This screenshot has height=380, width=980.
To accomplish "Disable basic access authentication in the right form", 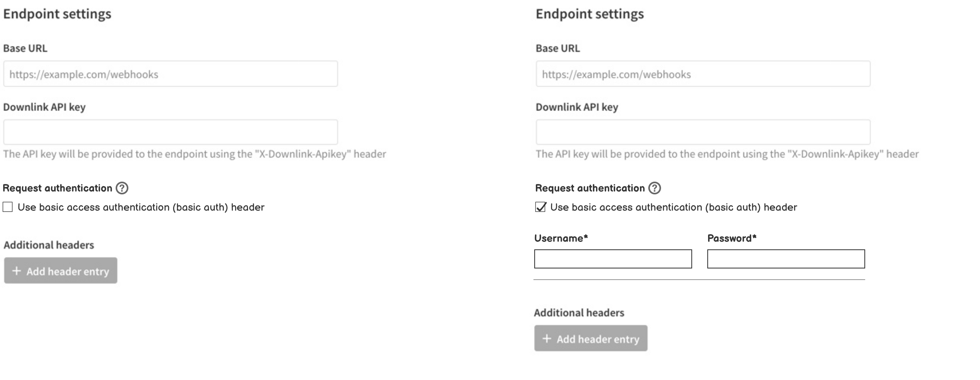I will tap(540, 207).
